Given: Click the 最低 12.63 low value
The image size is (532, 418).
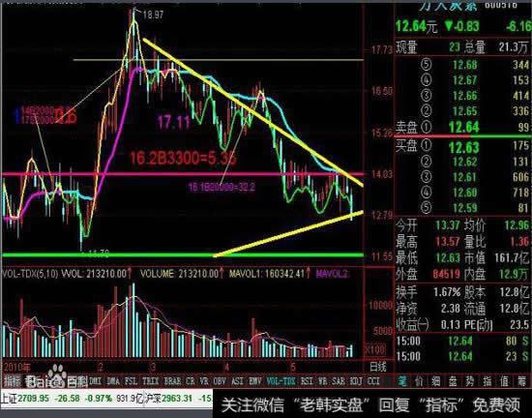Looking at the screenshot, I should coord(448,257).
